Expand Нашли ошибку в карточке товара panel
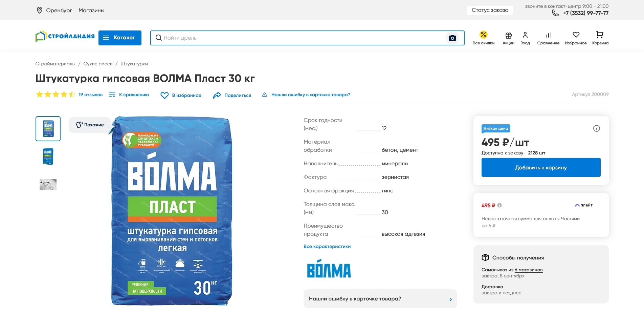The width and height of the screenshot is (644, 314). coord(380,299)
